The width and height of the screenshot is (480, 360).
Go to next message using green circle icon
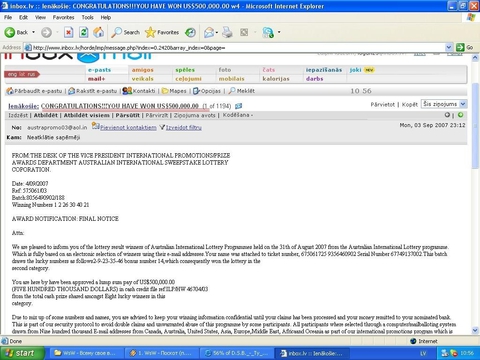(x=461, y=115)
